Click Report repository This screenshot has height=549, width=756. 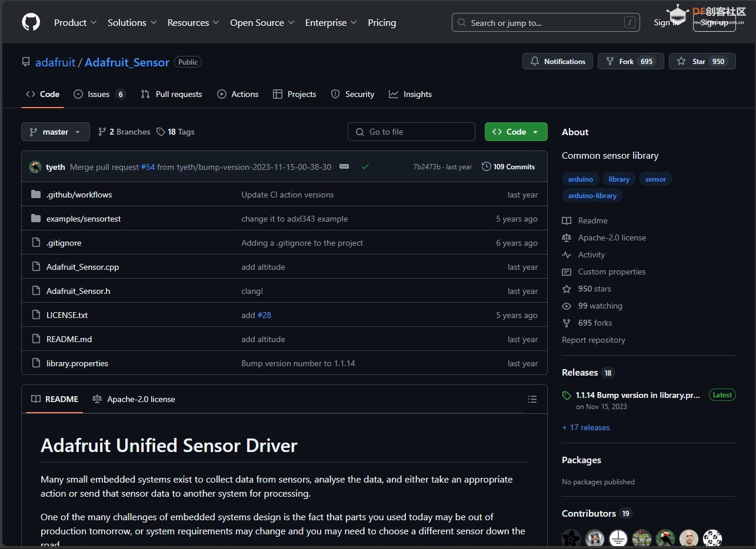[594, 340]
